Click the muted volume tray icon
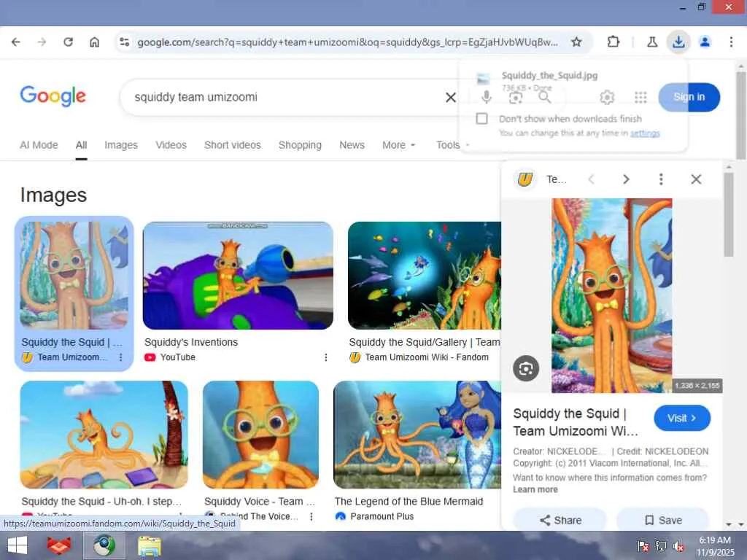 [x=678, y=546]
